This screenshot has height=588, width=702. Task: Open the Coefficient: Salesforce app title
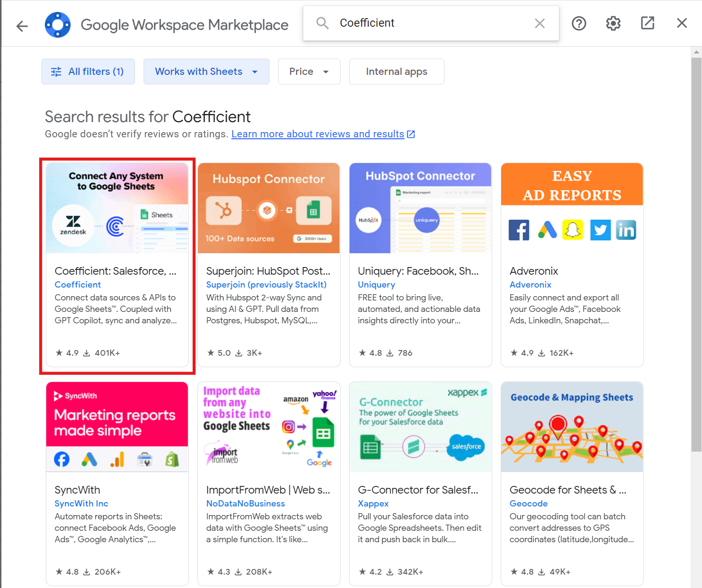point(115,271)
